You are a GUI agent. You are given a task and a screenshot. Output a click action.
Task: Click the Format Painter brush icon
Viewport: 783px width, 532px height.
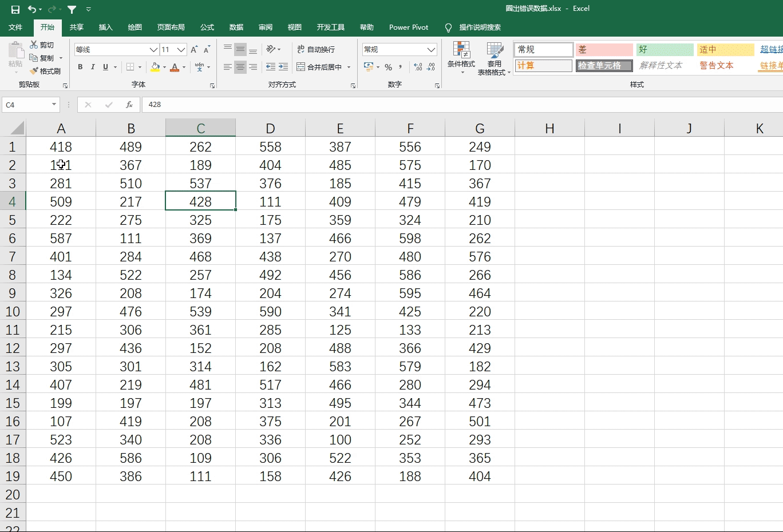(34, 71)
